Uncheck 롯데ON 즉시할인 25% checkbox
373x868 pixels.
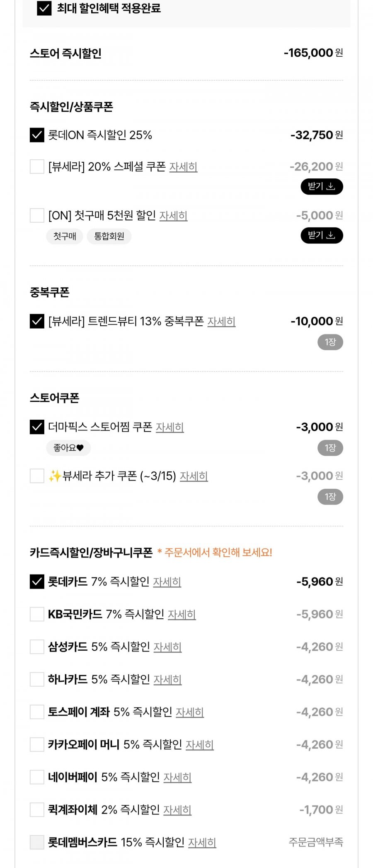point(37,135)
